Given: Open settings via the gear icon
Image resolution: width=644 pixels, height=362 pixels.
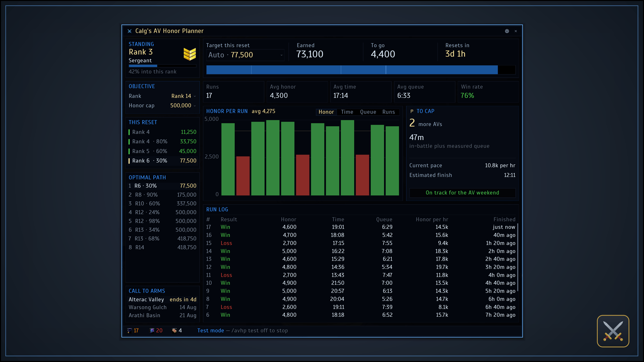Looking at the screenshot, I should (507, 31).
